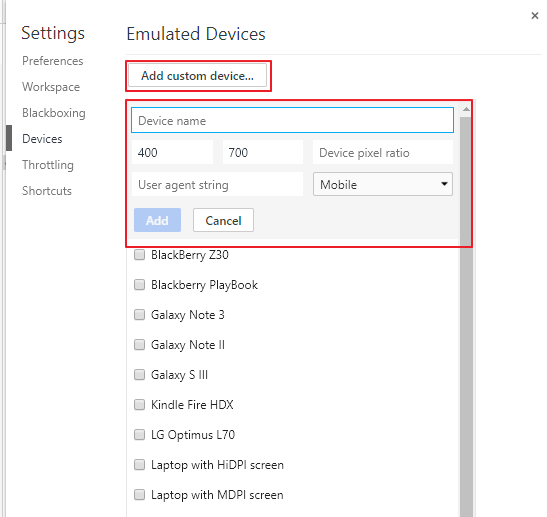Enable Laptop with HiDPI screen
Image resolution: width=547 pixels, height=517 pixels.
(140, 465)
